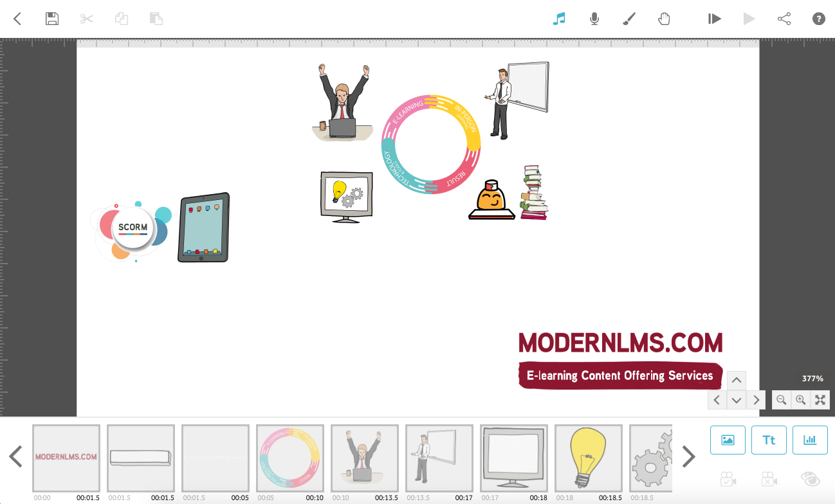Image resolution: width=835 pixels, height=504 pixels.
Task: Select the third faint-text timeline thumbnail
Action: 216,458
